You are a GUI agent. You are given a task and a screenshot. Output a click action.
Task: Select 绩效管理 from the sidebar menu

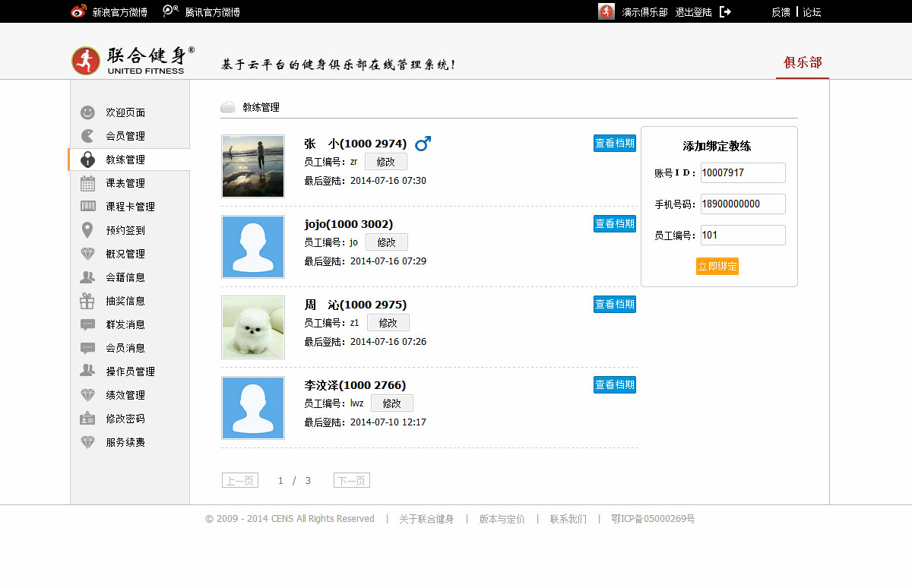125,395
